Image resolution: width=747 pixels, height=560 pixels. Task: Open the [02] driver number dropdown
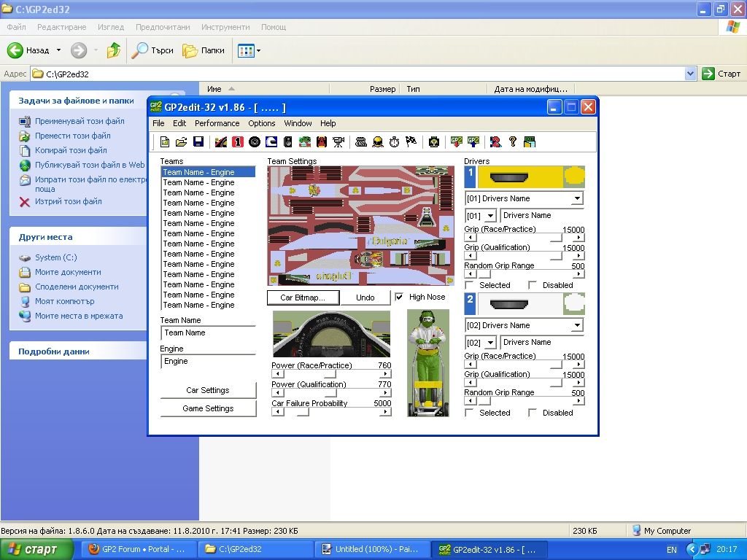point(490,343)
